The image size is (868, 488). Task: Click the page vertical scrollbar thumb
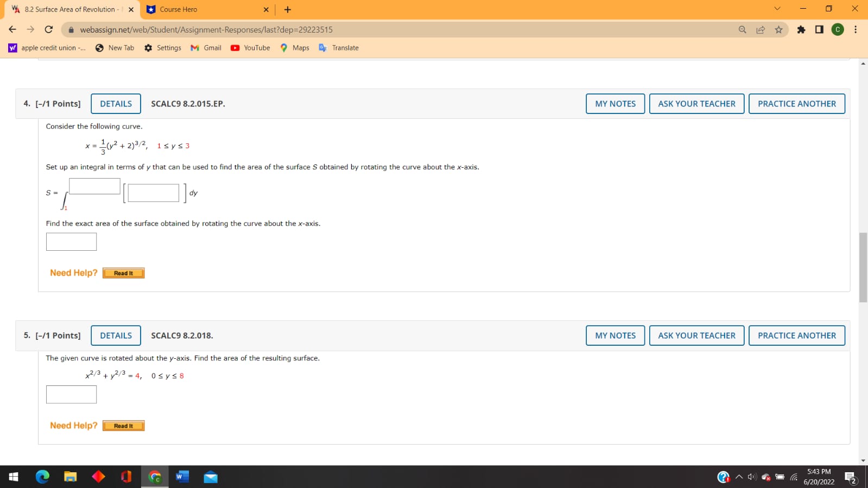click(863, 267)
